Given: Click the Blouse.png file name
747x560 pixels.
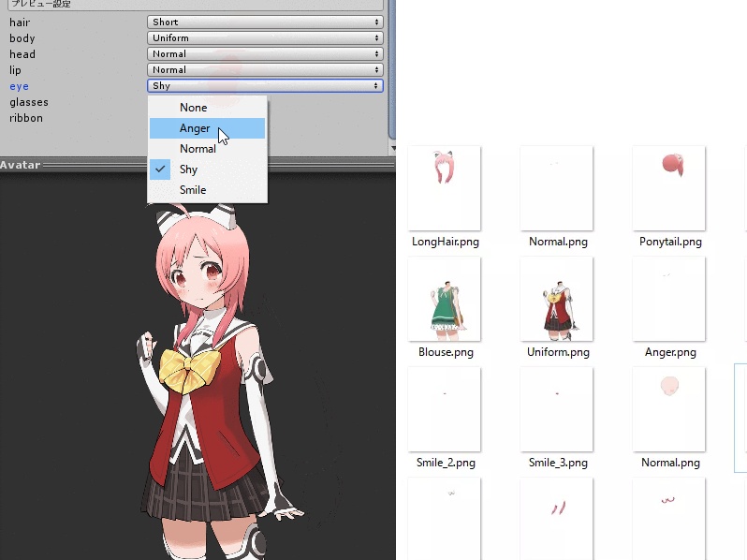Looking at the screenshot, I should pyautogui.click(x=446, y=352).
